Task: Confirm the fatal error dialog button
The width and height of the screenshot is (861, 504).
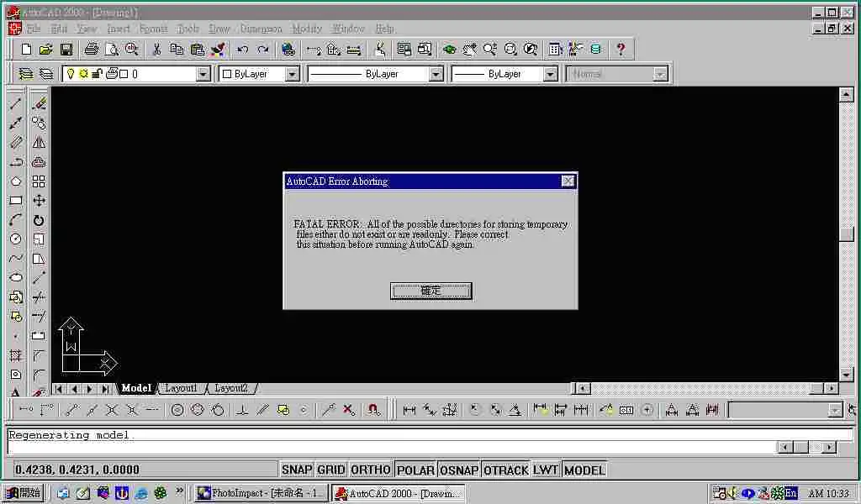Action: [x=430, y=291]
